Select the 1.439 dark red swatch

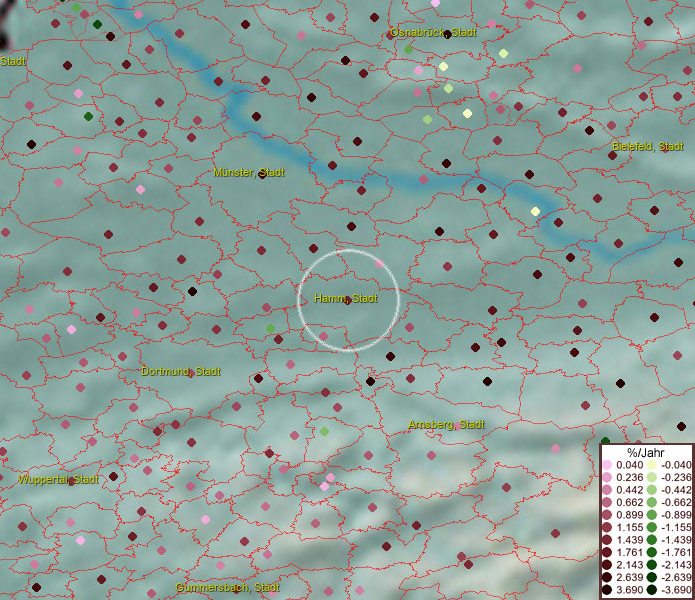click(607, 540)
